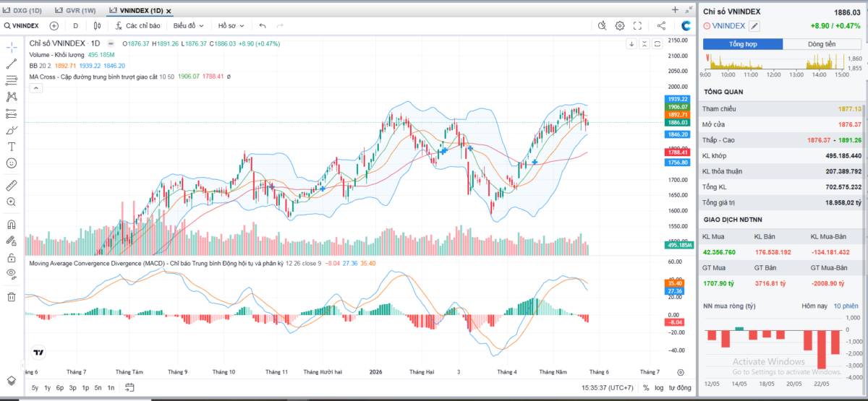Click the VNINDEX symbol search box
868x401 pixels.
coord(22,25)
